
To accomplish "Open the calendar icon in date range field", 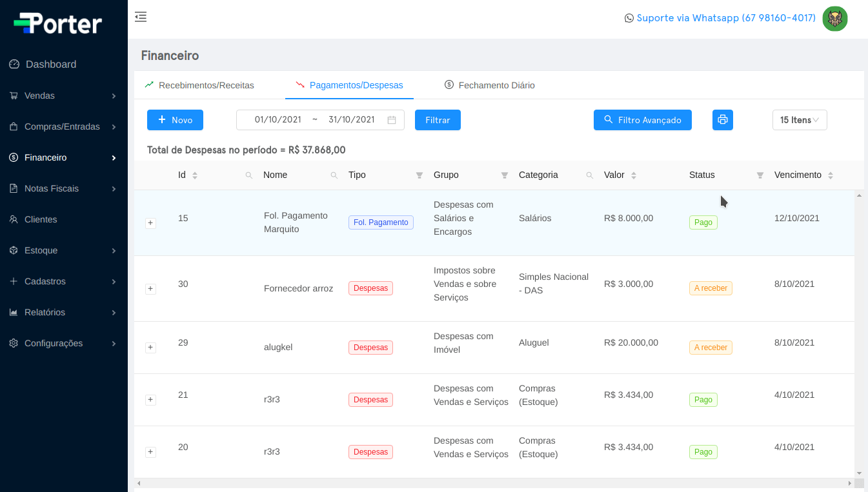I will pyautogui.click(x=392, y=120).
